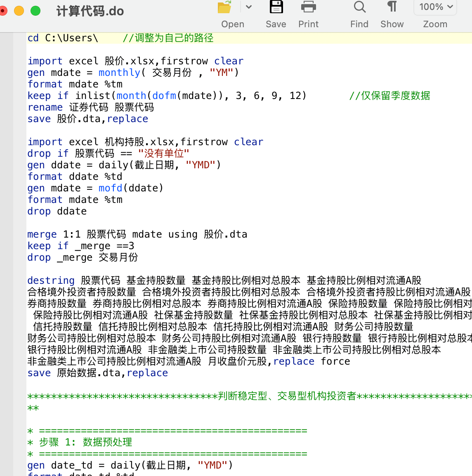
Task: Close the window with the red button
Action: (x=3, y=11)
